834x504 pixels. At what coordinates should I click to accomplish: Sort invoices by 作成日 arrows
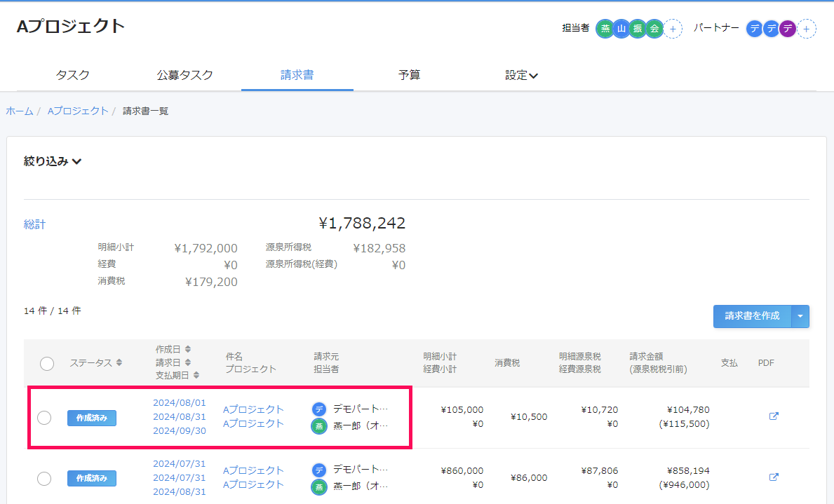coord(188,349)
